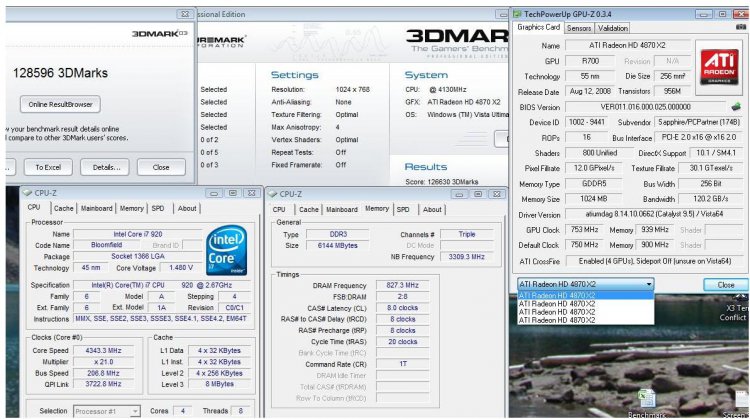Click the Code Name value Bloomfield
Viewport: 750px width, 419px height.
pos(106,245)
